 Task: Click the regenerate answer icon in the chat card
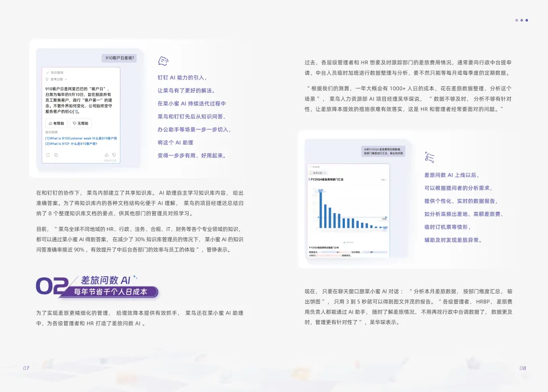point(48,155)
